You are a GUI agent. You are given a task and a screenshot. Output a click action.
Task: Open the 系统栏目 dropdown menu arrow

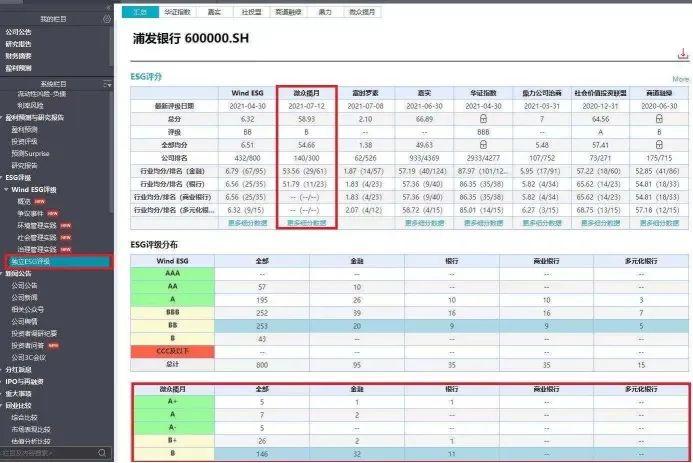[107, 84]
